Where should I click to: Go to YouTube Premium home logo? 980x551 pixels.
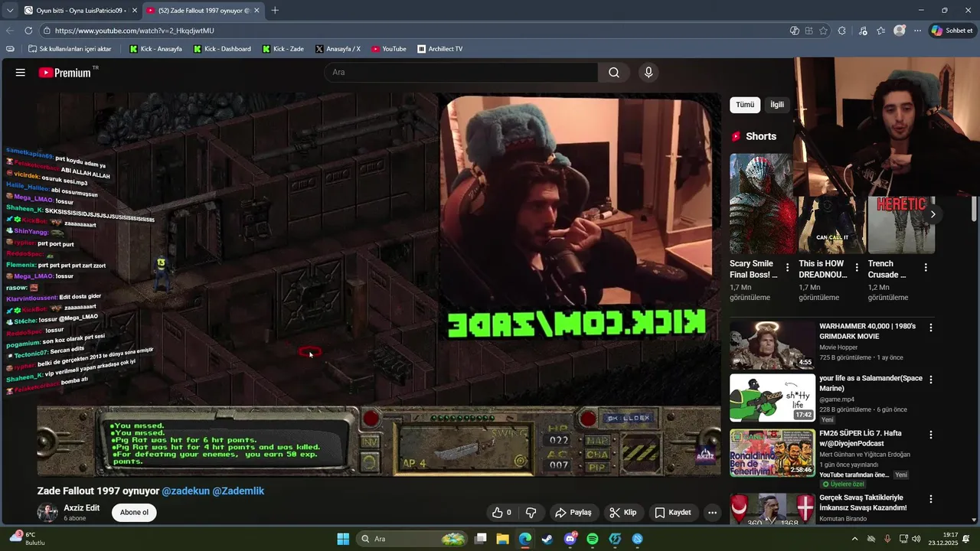(65, 73)
